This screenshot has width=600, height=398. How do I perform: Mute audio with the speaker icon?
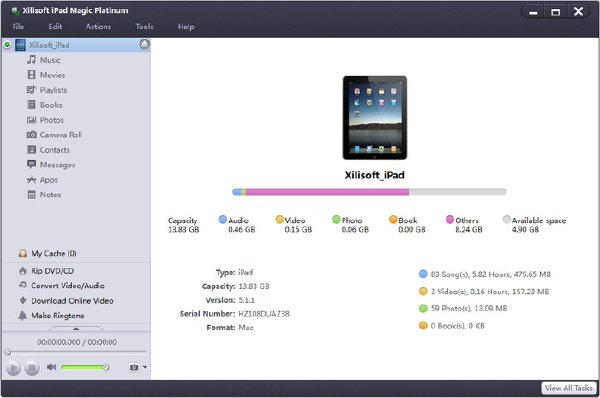[x=51, y=367]
